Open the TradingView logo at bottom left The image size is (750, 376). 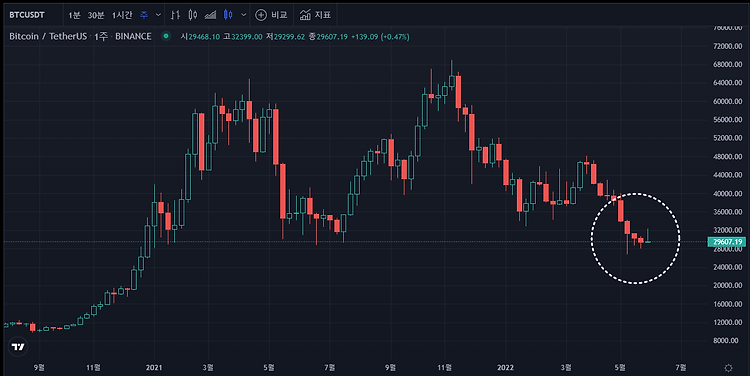click(x=18, y=346)
